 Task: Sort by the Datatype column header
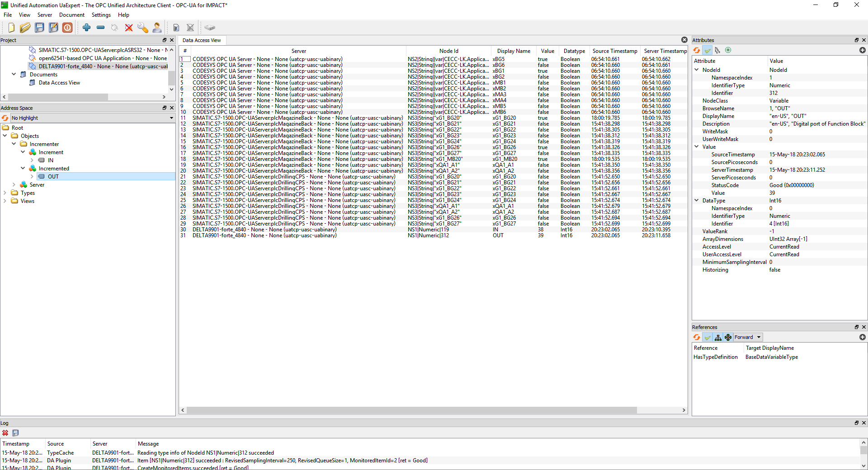pos(574,51)
